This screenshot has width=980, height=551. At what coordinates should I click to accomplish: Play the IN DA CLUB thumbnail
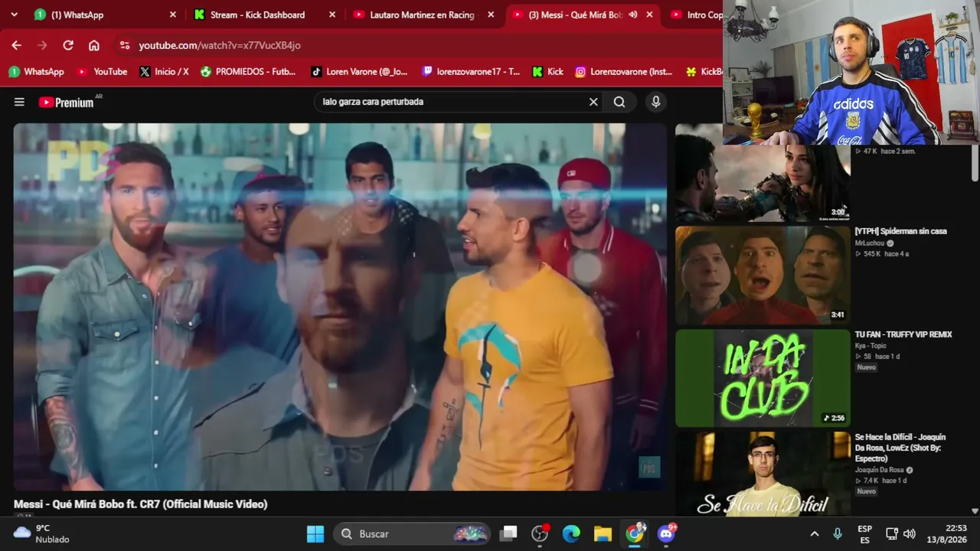tap(763, 378)
